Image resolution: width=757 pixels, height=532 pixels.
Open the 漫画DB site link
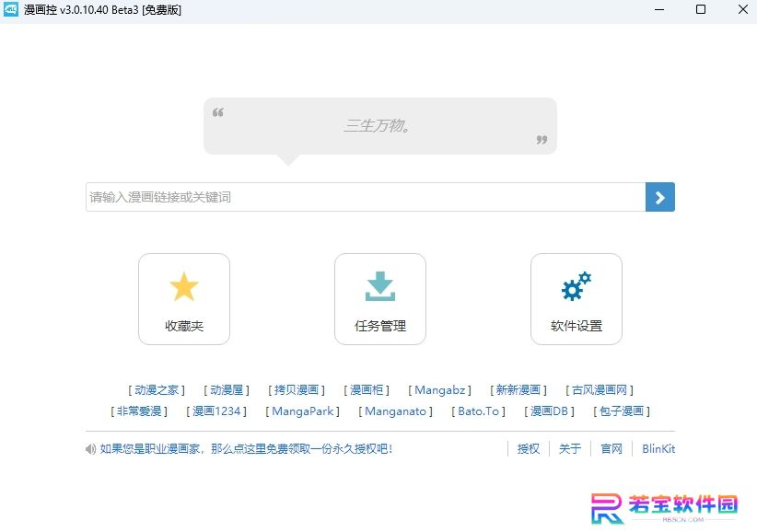pyautogui.click(x=550, y=411)
